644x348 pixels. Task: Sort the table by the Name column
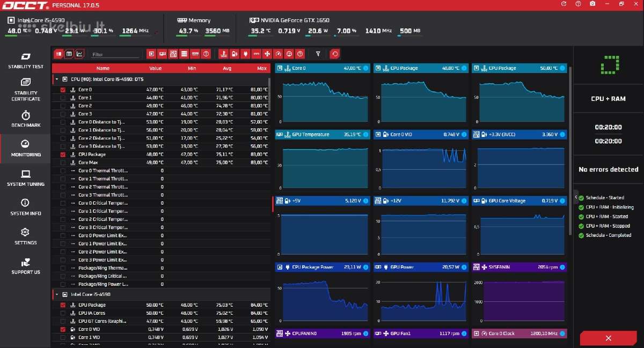click(103, 68)
